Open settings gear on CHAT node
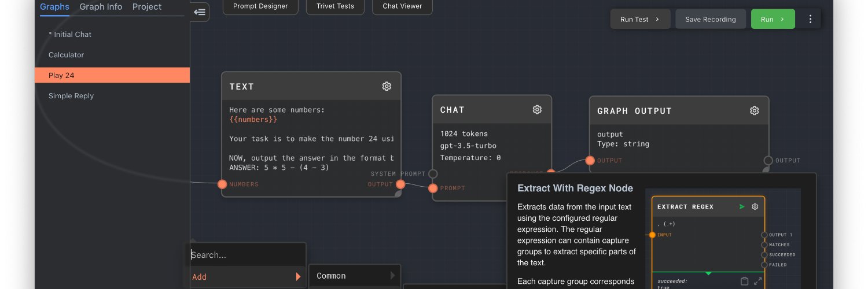 (x=537, y=109)
